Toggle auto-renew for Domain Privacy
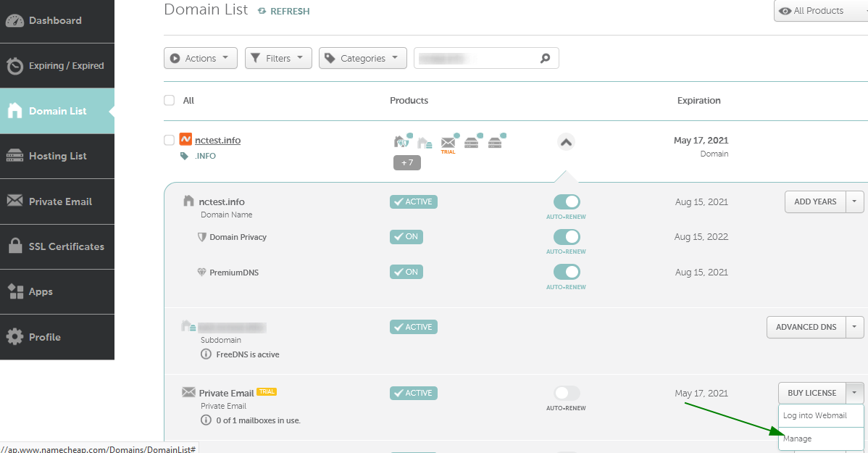Image resolution: width=868 pixels, height=453 pixels. coord(567,237)
